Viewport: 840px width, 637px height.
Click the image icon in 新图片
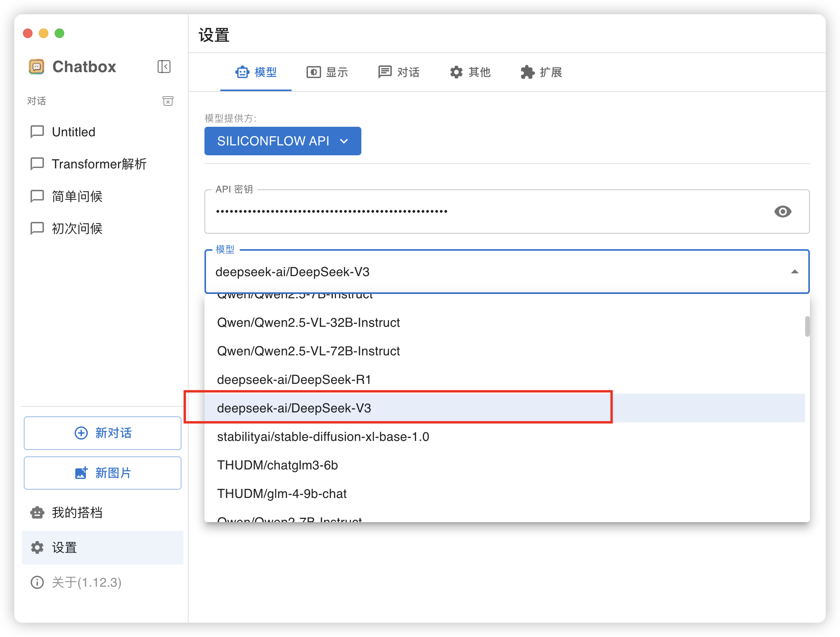click(81, 473)
